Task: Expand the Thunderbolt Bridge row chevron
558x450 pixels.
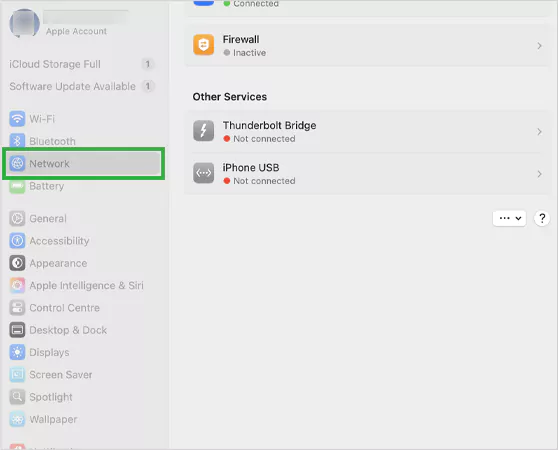Action: [x=539, y=132]
